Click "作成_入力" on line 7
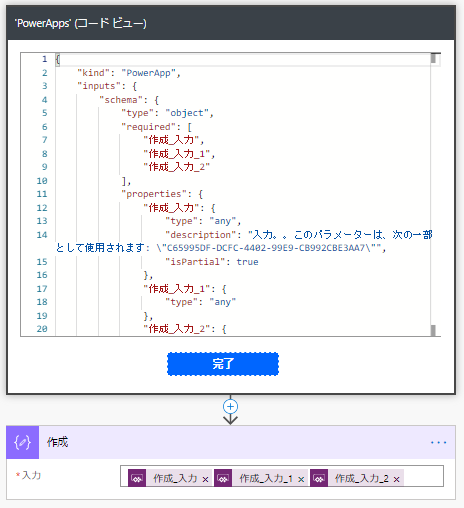 171,140
